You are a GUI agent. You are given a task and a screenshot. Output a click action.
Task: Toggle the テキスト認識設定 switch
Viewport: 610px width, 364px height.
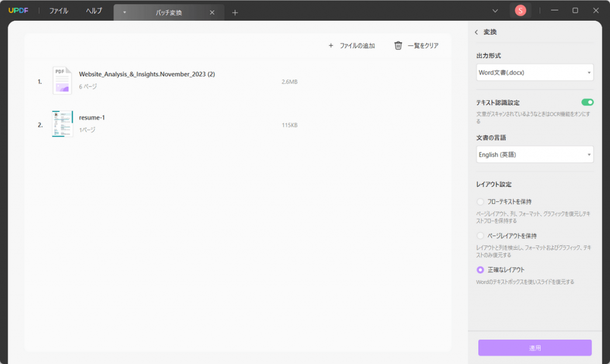click(x=587, y=102)
